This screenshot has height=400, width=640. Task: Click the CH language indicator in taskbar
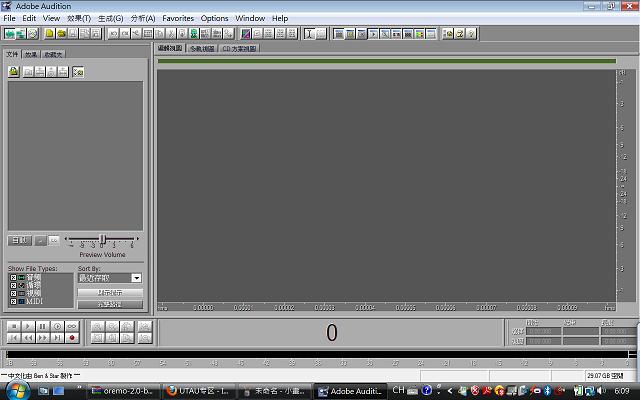point(398,390)
